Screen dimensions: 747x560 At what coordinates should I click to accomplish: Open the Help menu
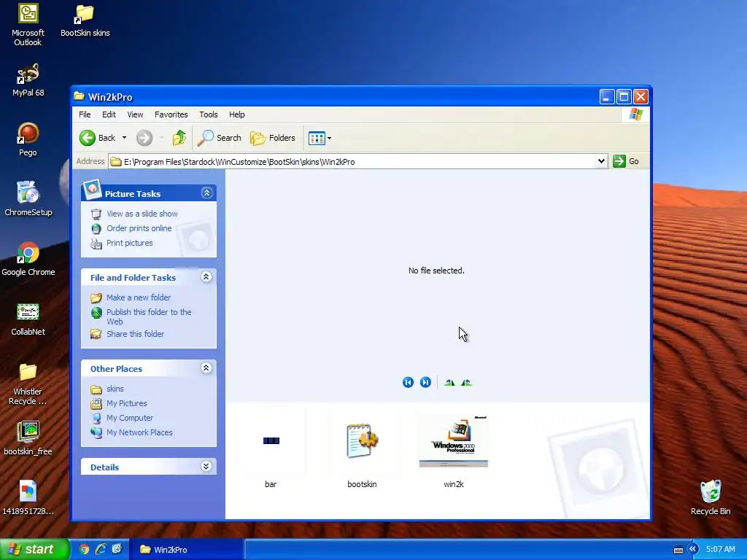237,114
